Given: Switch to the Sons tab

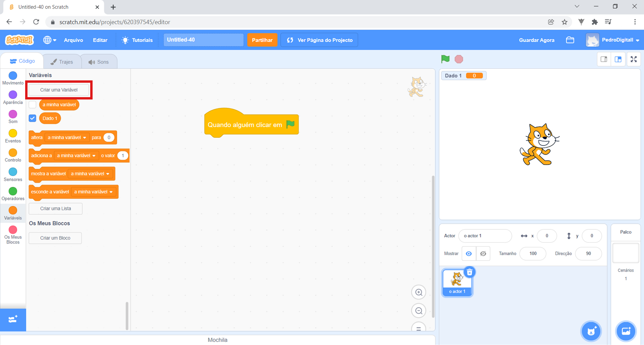Looking at the screenshot, I should (x=99, y=62).
